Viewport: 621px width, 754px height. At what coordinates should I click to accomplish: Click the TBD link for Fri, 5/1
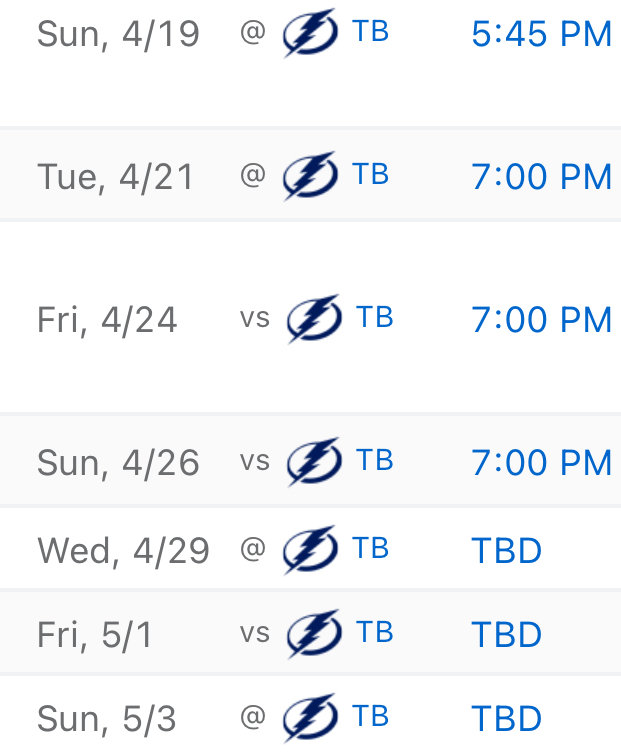(507, 634)
